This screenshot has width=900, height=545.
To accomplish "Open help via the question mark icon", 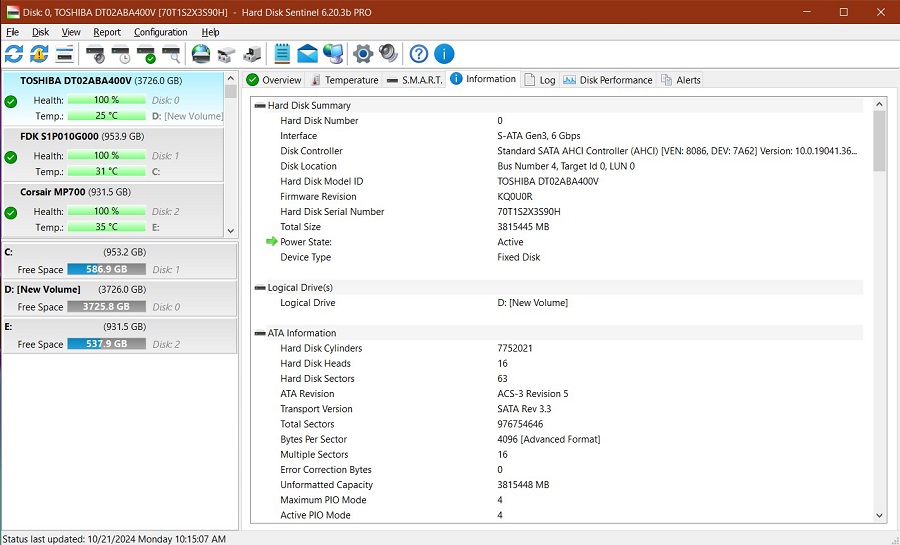I will (418, 54).
